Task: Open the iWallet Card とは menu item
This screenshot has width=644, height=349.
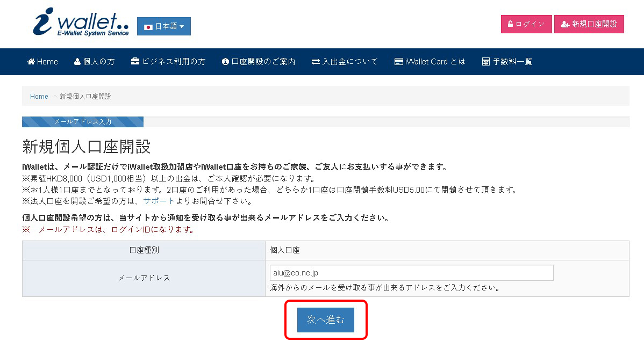Action: pos(430,62)
